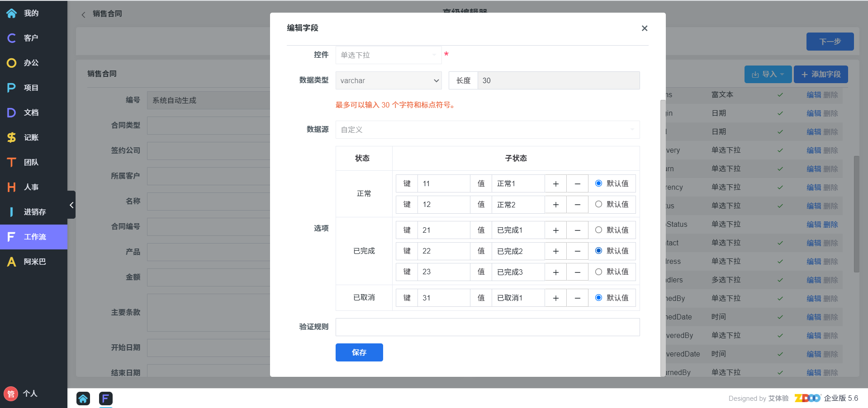Switch to 进销存 in the sidebar
868x408 pixels.
(34, 212)
